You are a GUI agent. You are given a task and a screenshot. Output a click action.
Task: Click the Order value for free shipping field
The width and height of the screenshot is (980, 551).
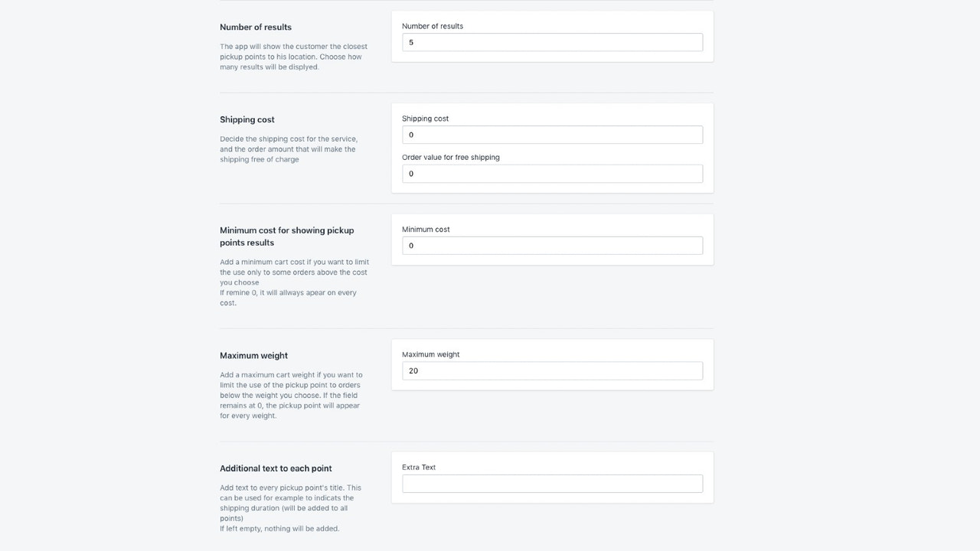pyautogui.click(x=551, y=173)
